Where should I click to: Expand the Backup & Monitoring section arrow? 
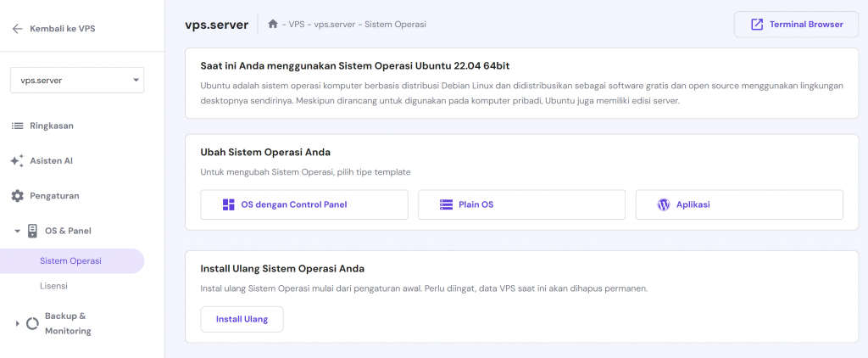tap(17, 323)
